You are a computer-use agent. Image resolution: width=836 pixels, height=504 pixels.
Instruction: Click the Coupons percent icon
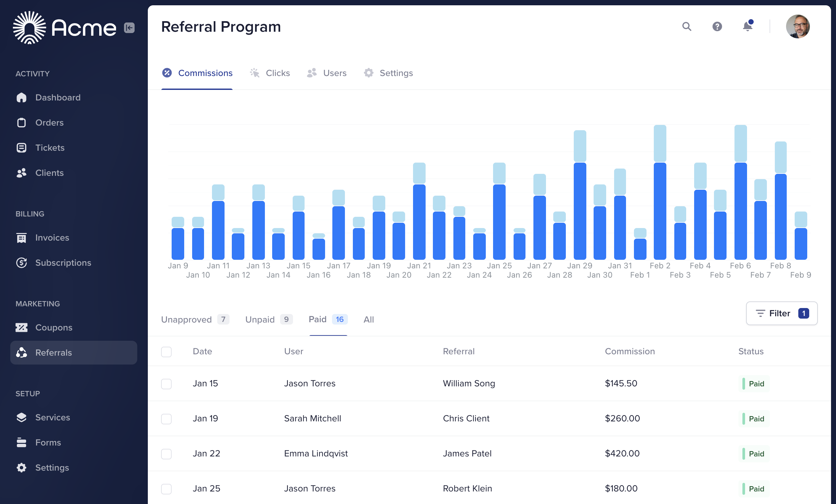[x=21, y=328]
